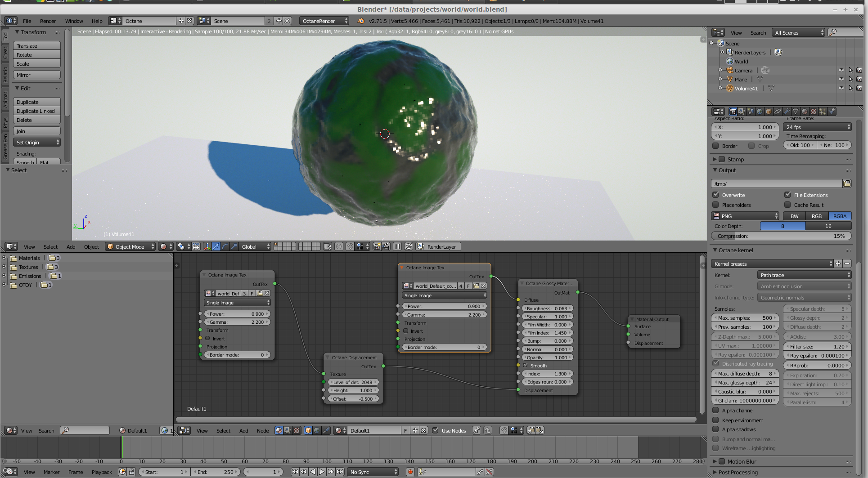Add a new kernel preset
The height and width of the screenshot is (478, 868).
click(838, 264)
